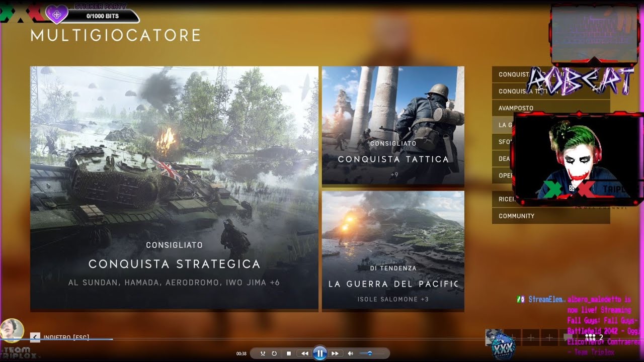The width and height of the screenshot is (644, 362).
Task: Open friends list icon showing 2
Action: [594, 337]
